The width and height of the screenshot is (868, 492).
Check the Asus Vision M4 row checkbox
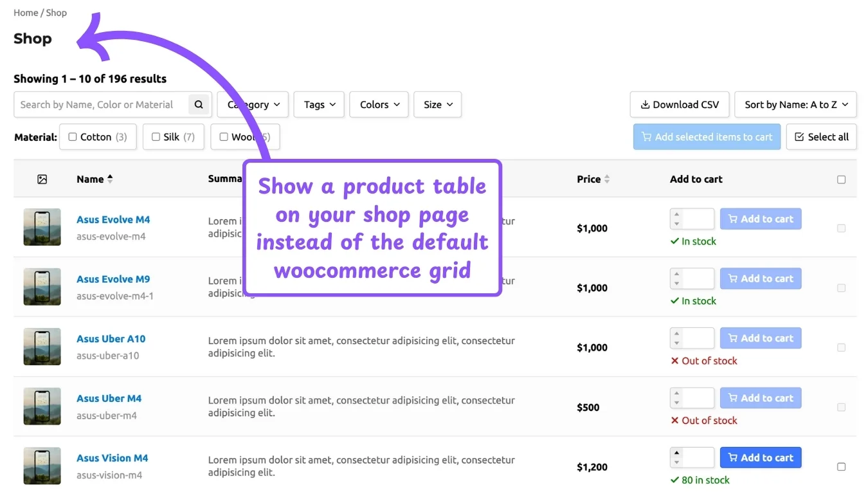pyautogui.click(x=841, y=467)
